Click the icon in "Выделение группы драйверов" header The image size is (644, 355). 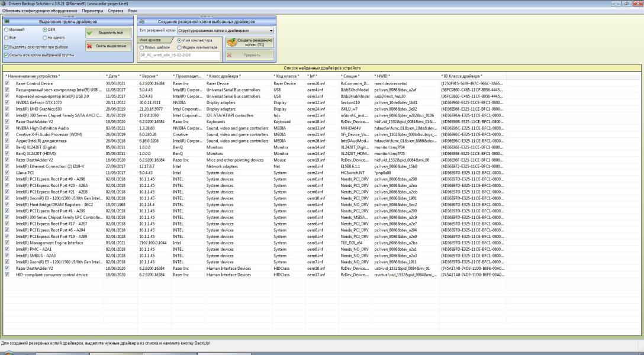[7, 21]
